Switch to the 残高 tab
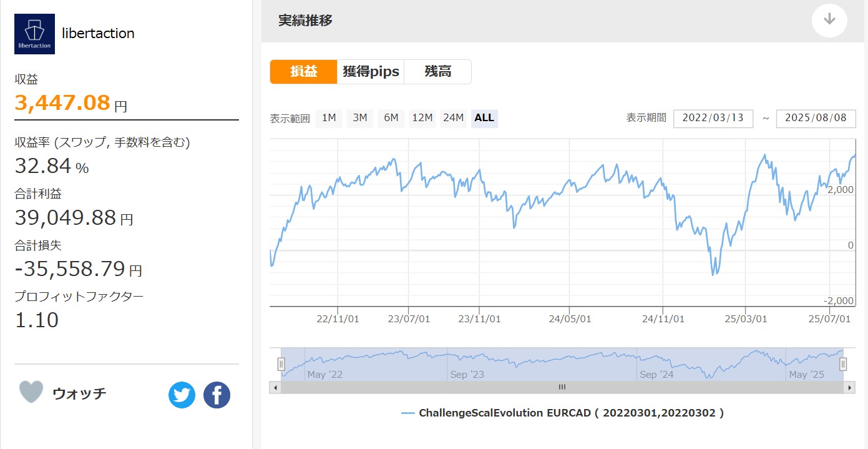868x449 pixels. coord(437,72)
